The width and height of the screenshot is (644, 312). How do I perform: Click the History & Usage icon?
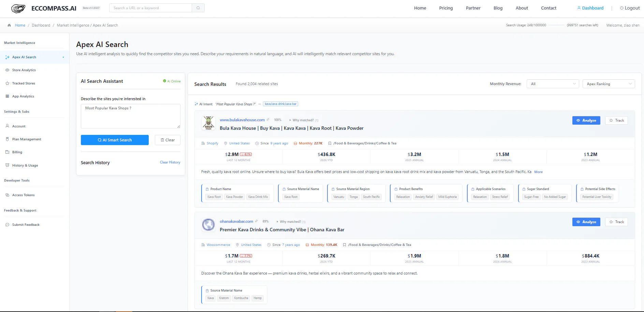[7, 165]
